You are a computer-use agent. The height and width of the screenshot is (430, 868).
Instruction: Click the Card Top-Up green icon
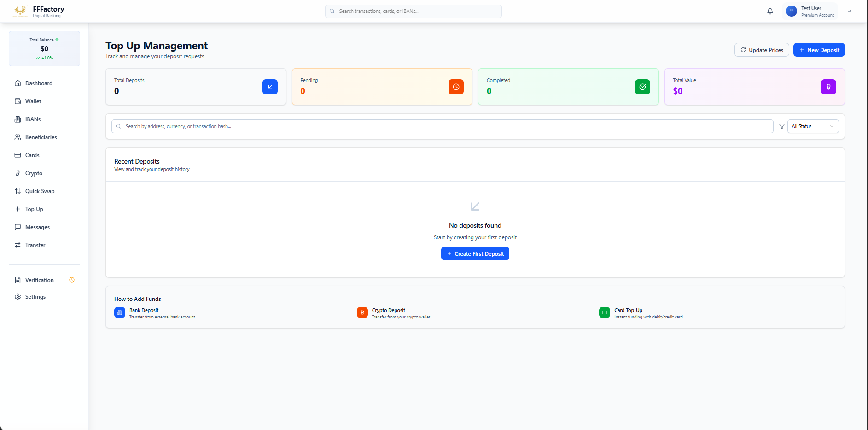pos(605,312)
